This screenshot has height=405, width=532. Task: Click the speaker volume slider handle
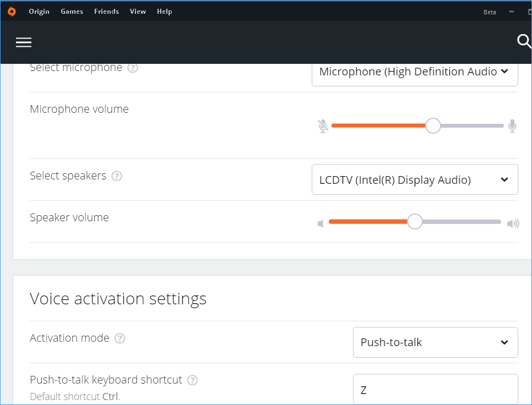click(x=415, y=222)
